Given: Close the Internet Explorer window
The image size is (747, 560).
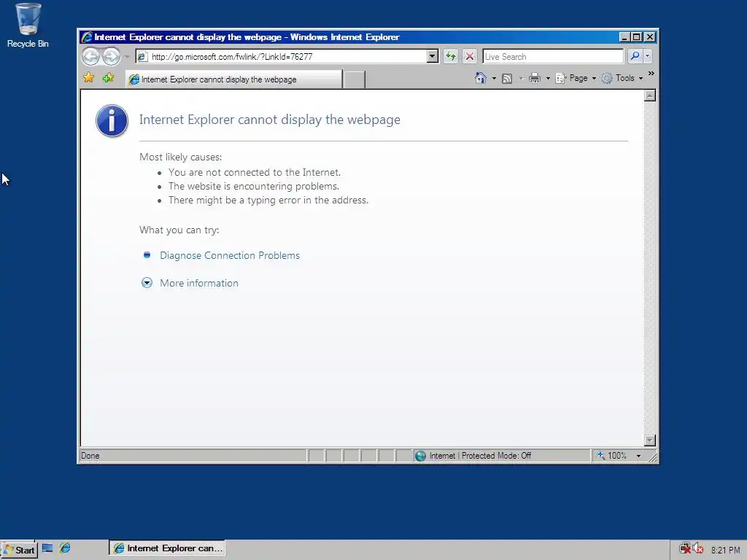Looking at the screenshot, I should click(x=650, y=36).
